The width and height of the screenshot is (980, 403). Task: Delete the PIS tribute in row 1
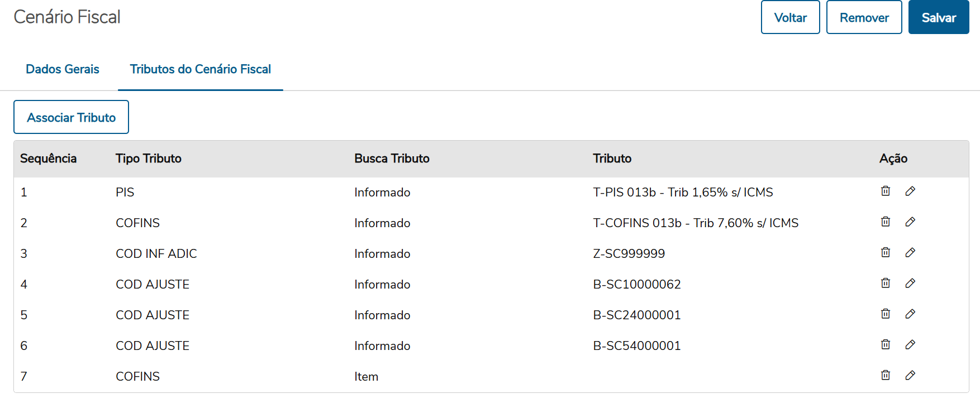[x=886, y=191]
